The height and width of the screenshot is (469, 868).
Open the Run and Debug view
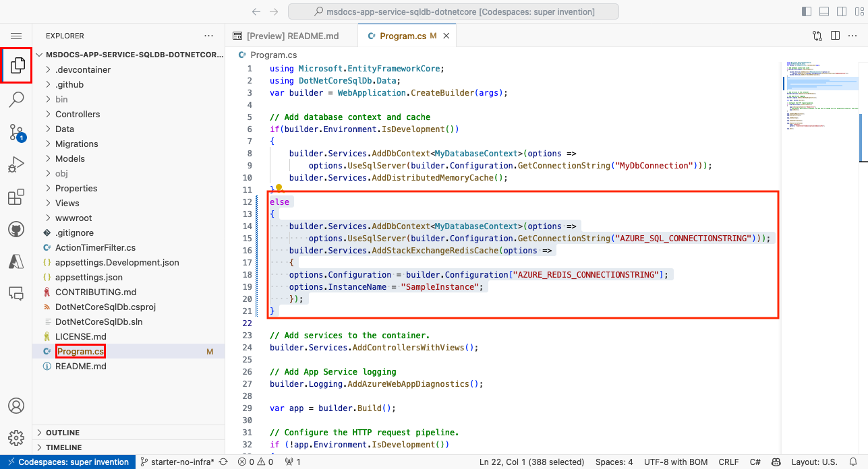pyautogui.click(x=16, y=164)
